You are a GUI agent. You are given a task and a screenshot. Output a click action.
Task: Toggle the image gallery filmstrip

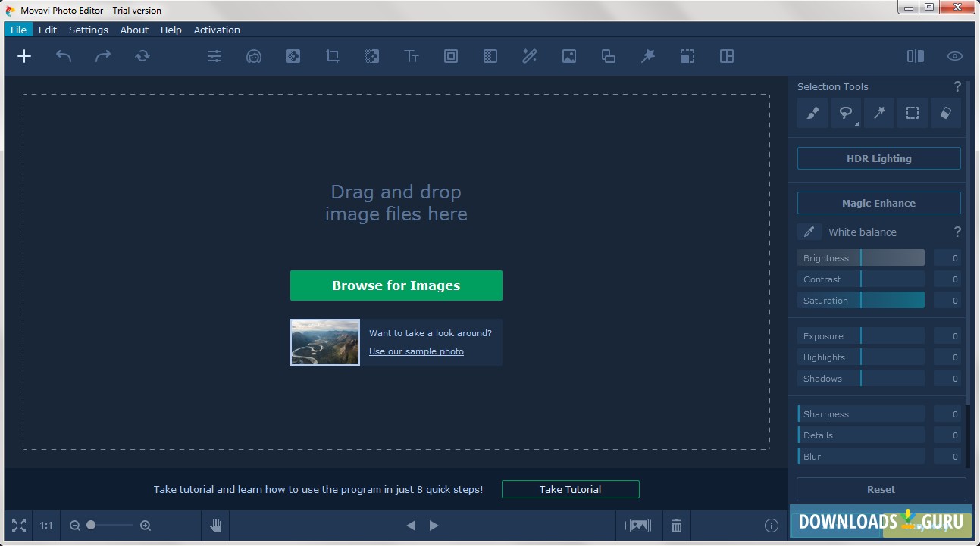point(639,526)
